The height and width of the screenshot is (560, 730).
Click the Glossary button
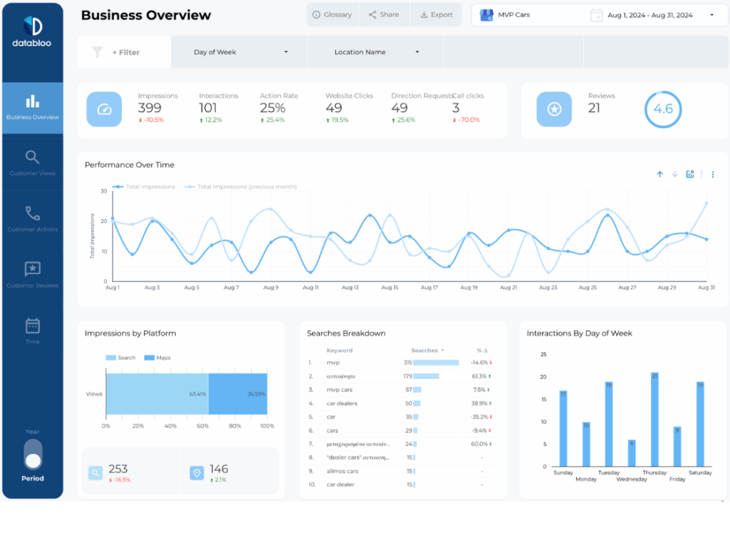coord(332,15)
